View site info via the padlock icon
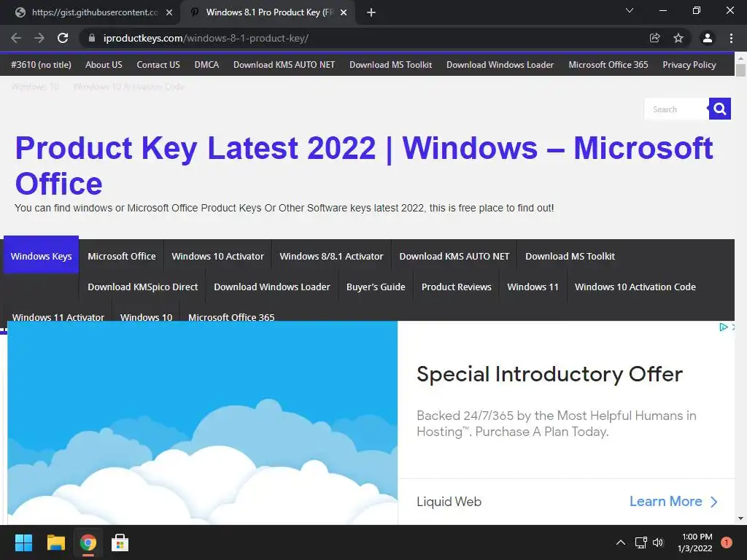Screen dimensions: 747x560 (x=92, y=38)
